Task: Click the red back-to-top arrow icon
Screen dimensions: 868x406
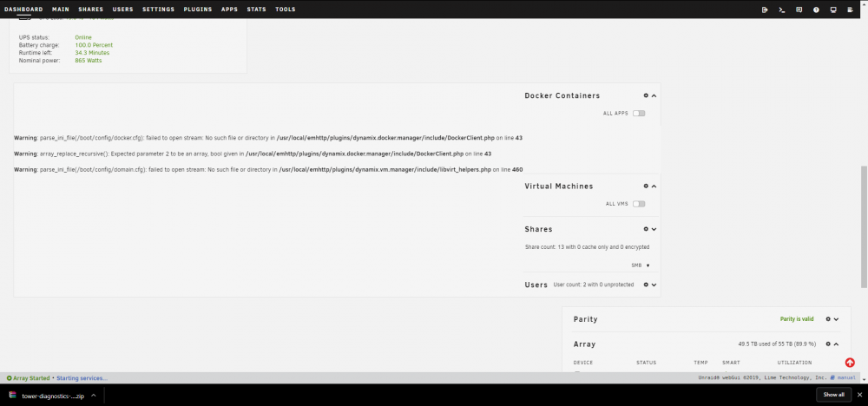Action: 850,363
